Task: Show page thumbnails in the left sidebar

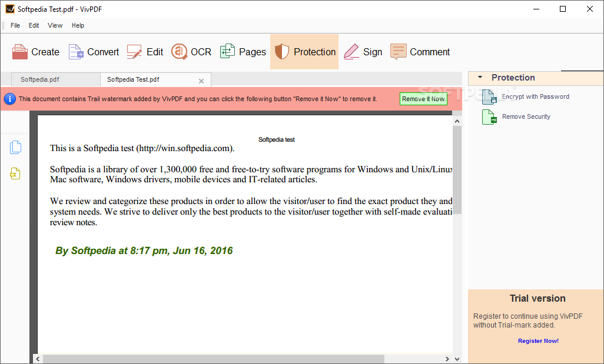Action: pos(15,148)
